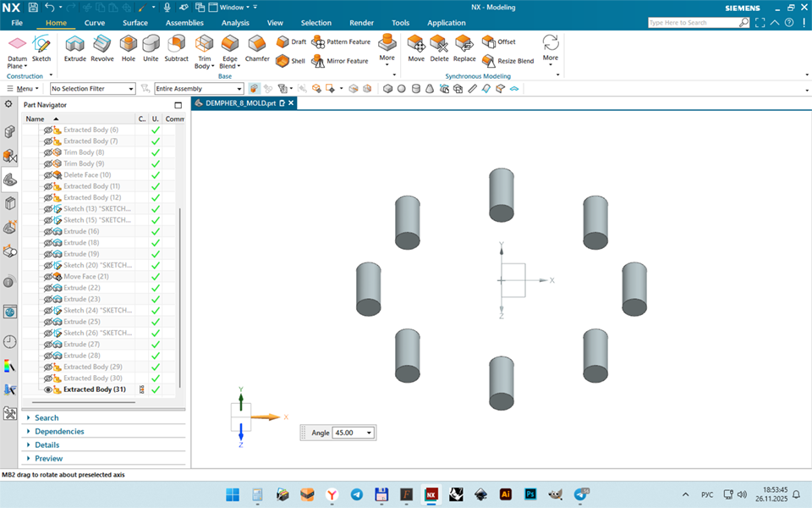Screen dimensions: 812x508
Task: Open Trim Body dropdown arrow
Action: (213, 66)
